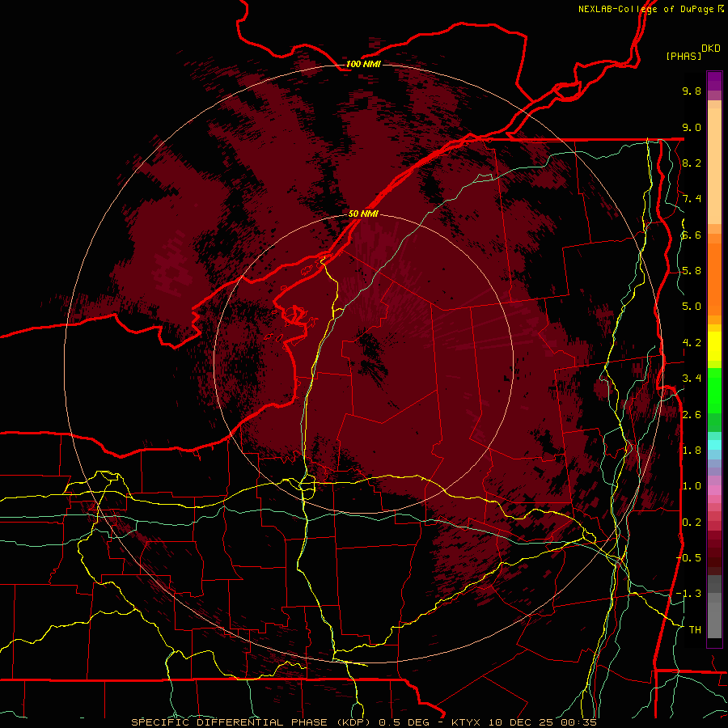This screenshot has width=728, height=728.
Task: Click the 4.2 value on color scale
Action: [692, 343]
